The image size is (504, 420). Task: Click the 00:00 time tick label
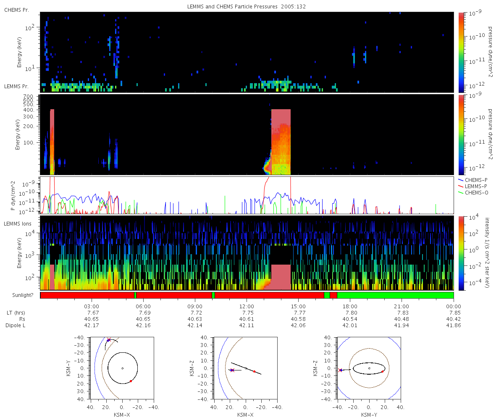click(454, 307)
